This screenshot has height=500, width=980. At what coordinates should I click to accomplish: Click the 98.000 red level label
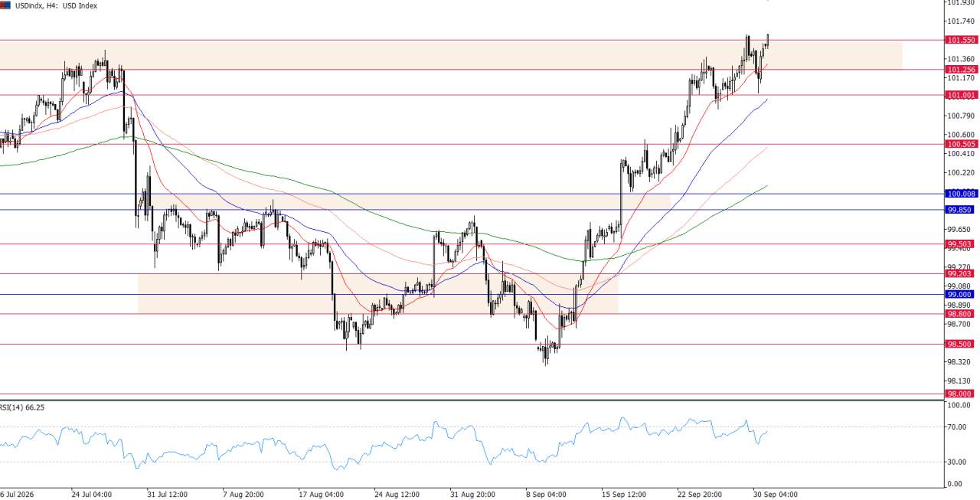(x=960, y=394)
